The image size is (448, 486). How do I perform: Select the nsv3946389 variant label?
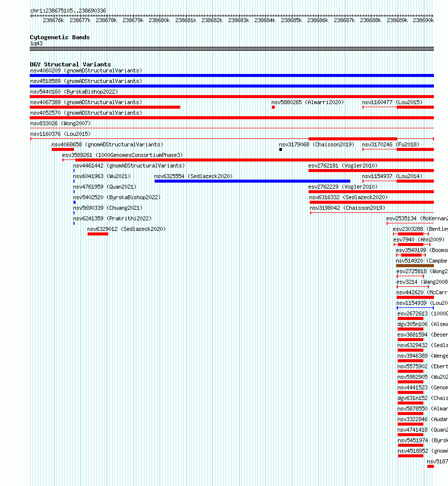coord(422,355)
